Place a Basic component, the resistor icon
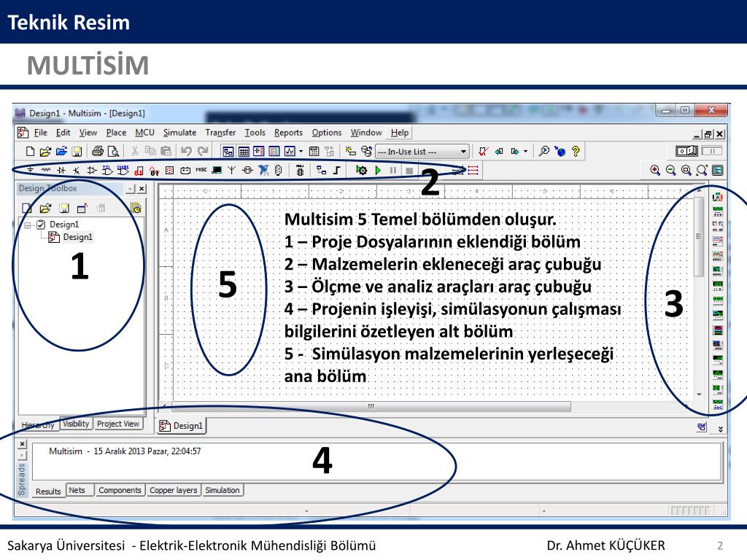This screenshot has height=560, width=747. coord(46,170)
